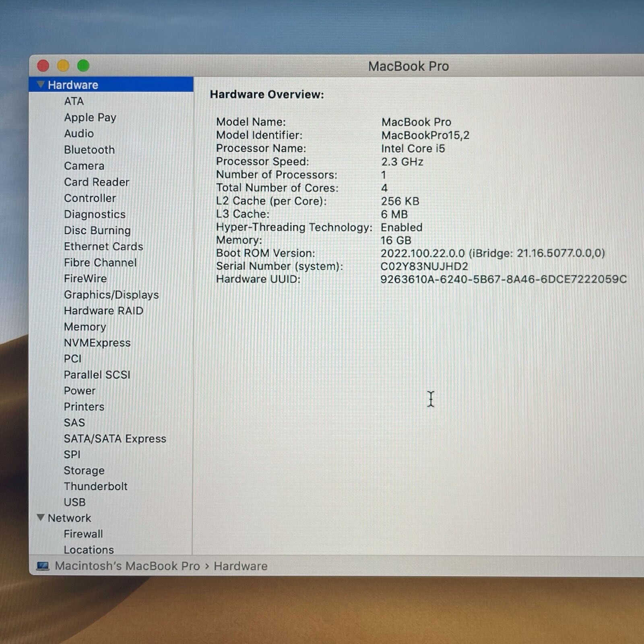
Task: Zoom window with green button
Action: 83,65
